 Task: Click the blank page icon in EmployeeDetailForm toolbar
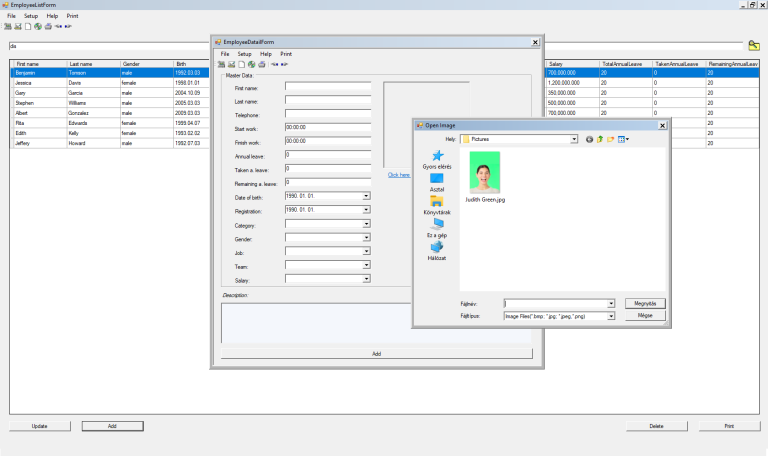[x=241, y=64]
